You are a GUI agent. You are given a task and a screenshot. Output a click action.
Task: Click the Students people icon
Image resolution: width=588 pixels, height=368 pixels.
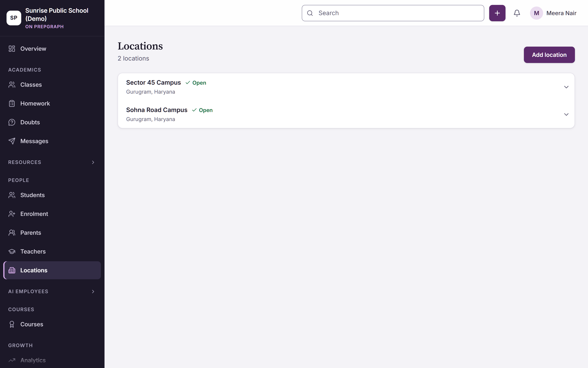point(12,195)
